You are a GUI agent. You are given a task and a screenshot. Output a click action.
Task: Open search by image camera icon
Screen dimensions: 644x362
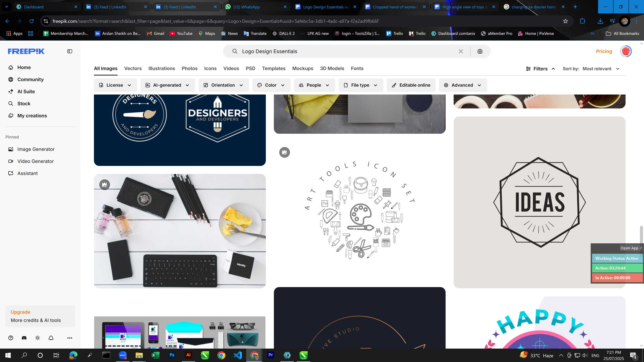click(x=480, y=51)
